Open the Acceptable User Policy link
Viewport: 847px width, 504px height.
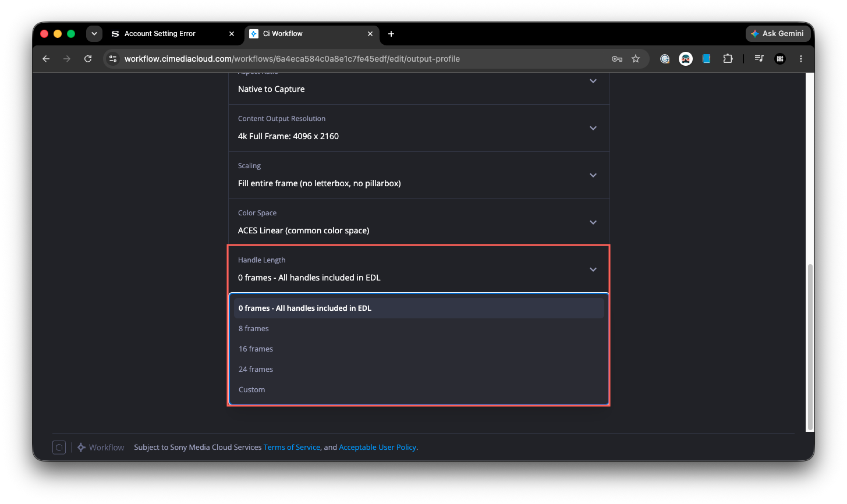coord(377,448)
